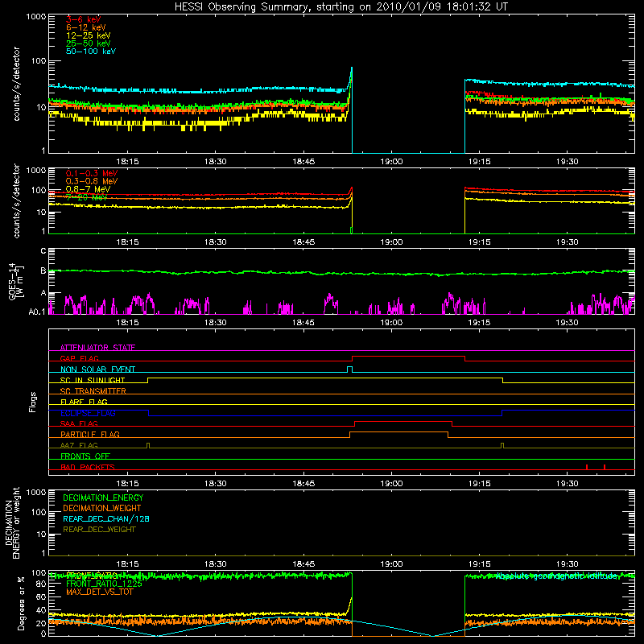Click the 'C' flux class tick label

43,251
